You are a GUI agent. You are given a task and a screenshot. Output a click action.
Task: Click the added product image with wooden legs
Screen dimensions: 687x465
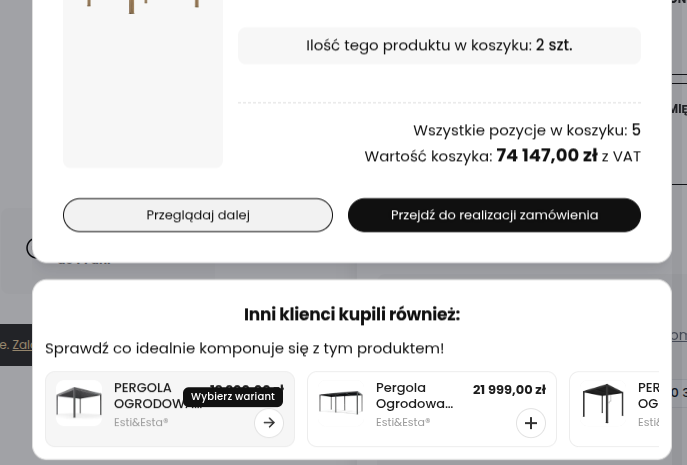(143, 83)
